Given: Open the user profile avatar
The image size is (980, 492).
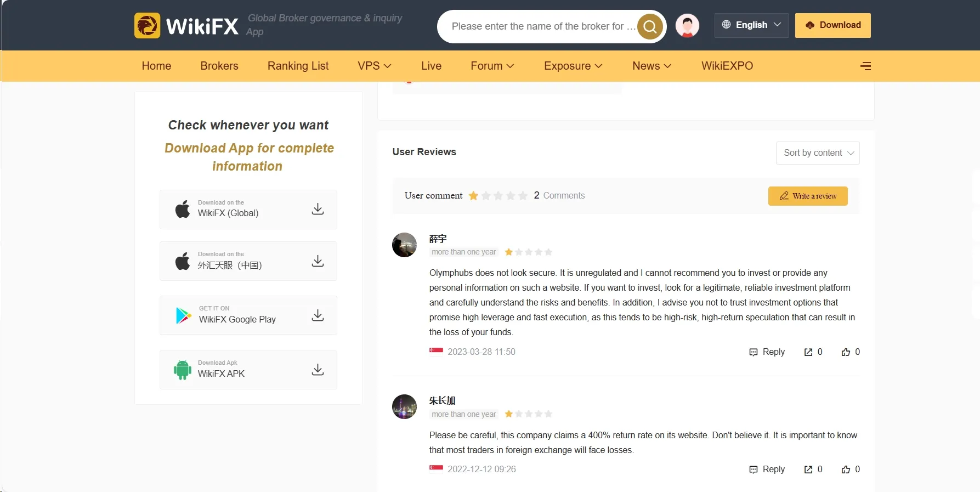Looking at the screenshot, I should coord(687,26).
